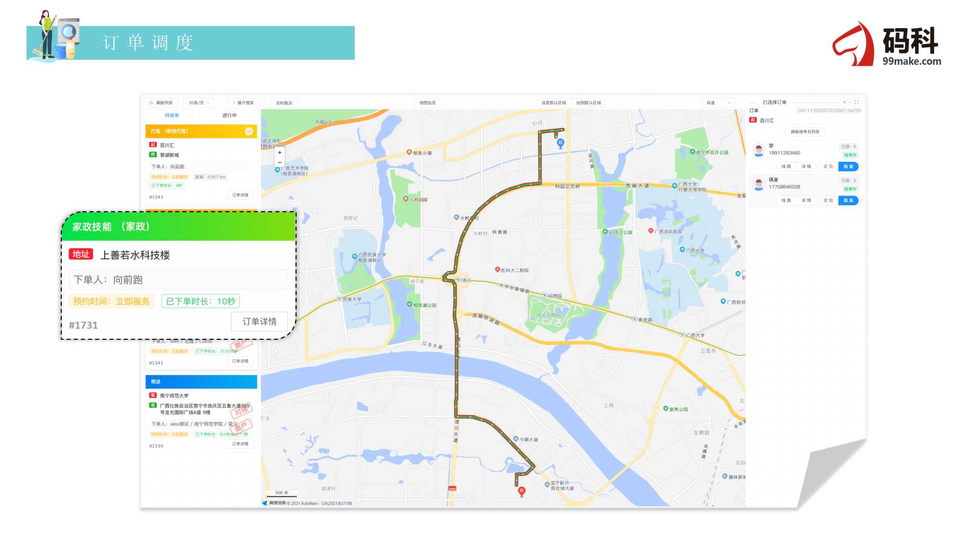
Task: Click the 南宁市花卉公园 map marker
Action: pos(709,152)
